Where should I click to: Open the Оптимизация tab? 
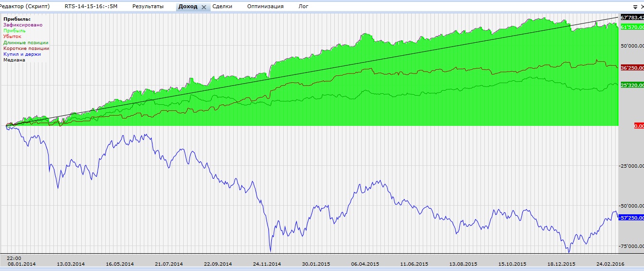(265, 6)
